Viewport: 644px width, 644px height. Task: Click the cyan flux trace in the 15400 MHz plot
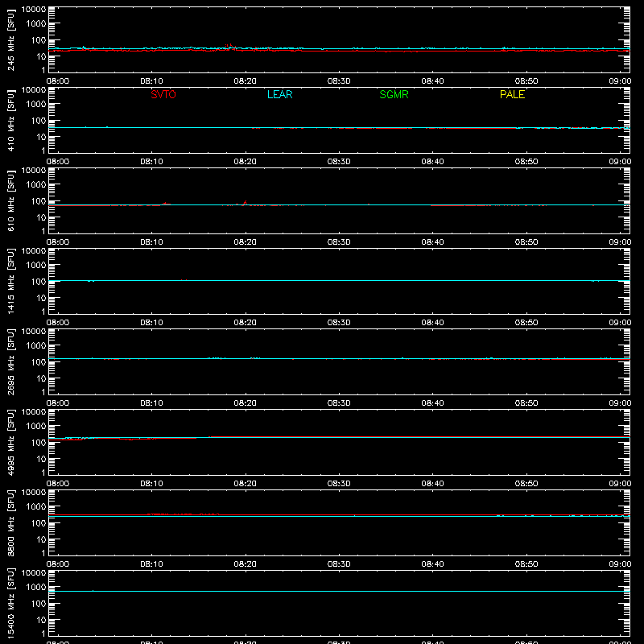click(x=339, y=592)
